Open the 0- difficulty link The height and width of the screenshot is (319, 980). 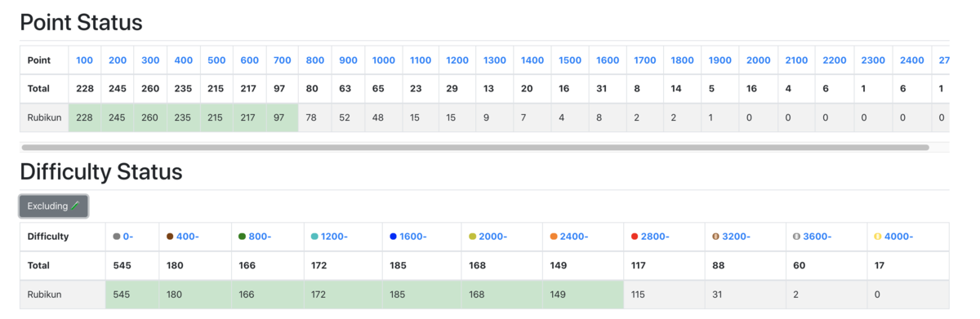[x=128, y=237]
